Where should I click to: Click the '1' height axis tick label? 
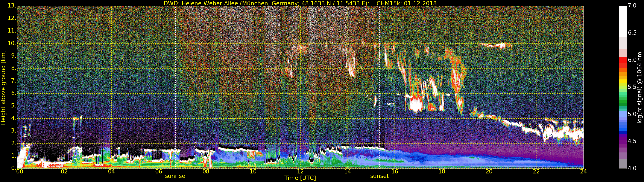pos(14,156)
